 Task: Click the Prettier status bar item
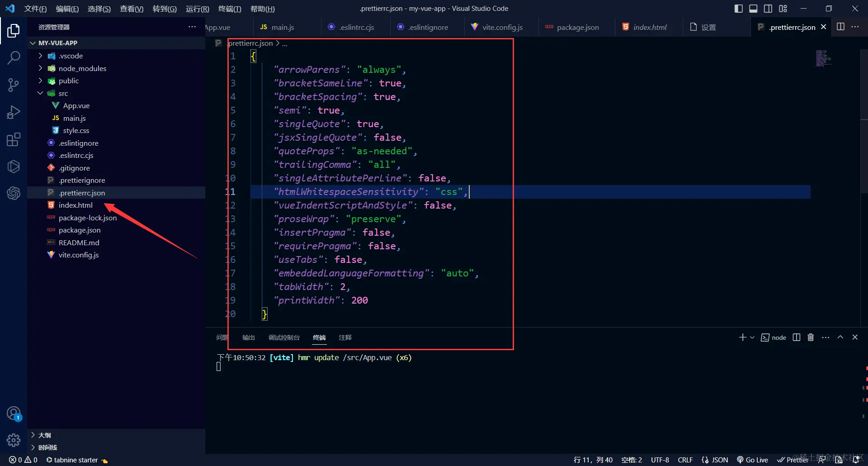coord(793,460)
